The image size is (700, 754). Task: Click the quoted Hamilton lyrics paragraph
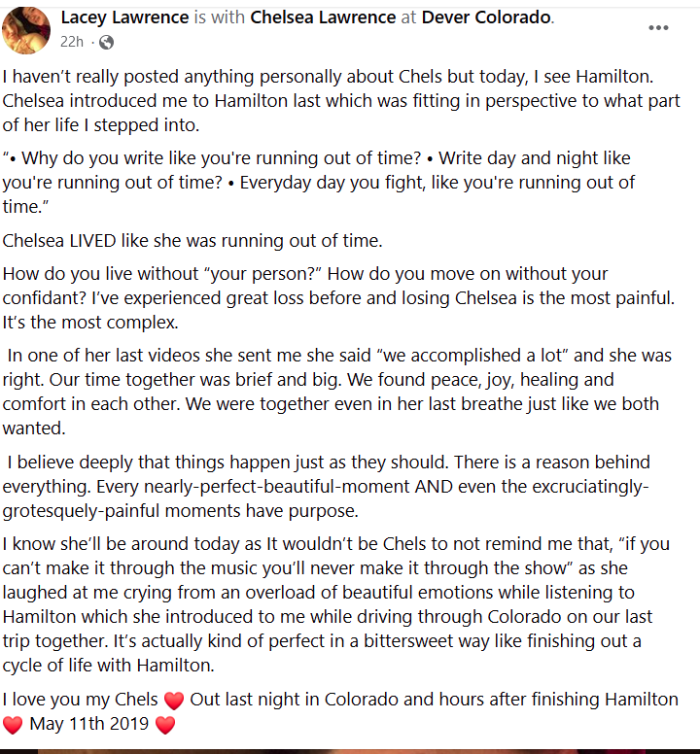click(x=321, y=182)
